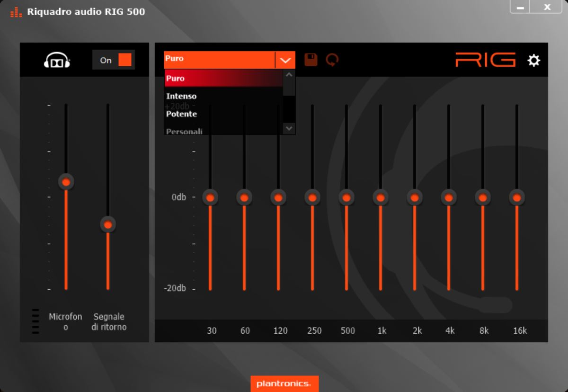The height and width of the screenshot is (392, 568).
Task: Select the Personali preset entry
Action: click(223, 130)
